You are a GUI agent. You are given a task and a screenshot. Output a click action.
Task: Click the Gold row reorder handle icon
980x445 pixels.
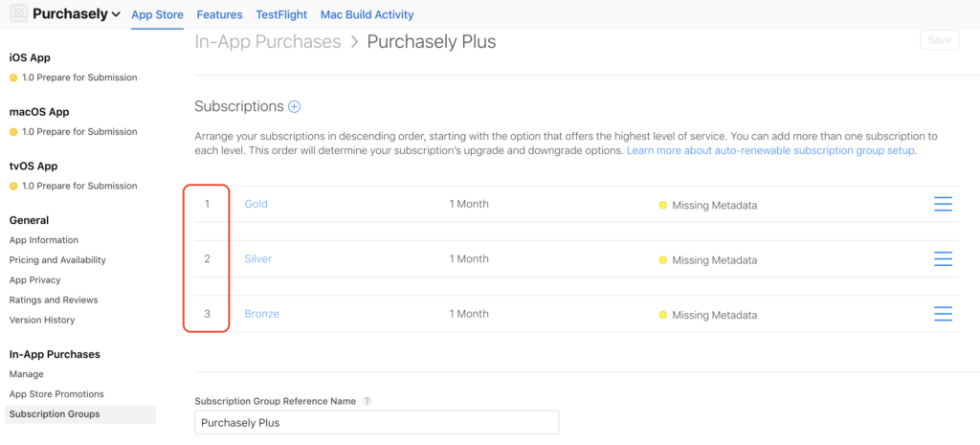coord(943,205)
